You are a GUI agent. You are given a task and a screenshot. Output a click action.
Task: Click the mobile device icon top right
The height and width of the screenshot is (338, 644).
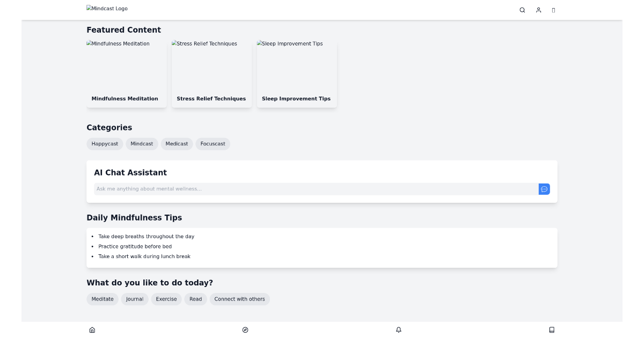[553, 10]
